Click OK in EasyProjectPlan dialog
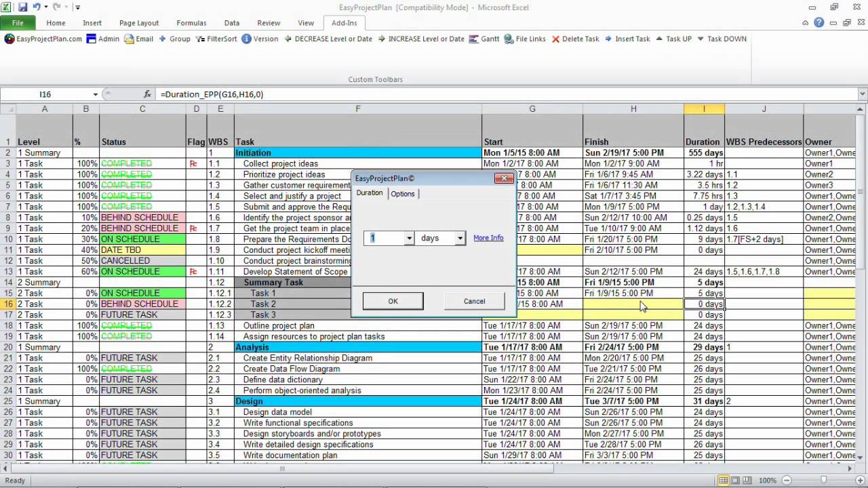This screenshot has width=868, height=488. point(393,301)
